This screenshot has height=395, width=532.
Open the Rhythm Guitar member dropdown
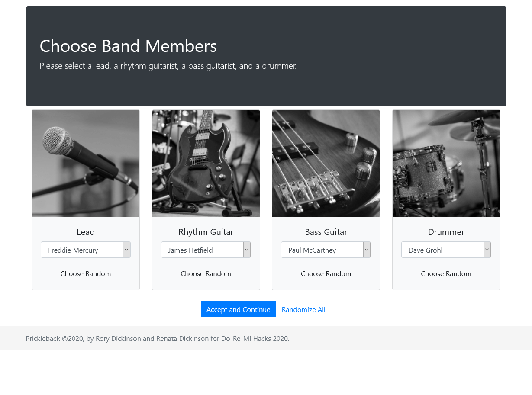point(206,250)
